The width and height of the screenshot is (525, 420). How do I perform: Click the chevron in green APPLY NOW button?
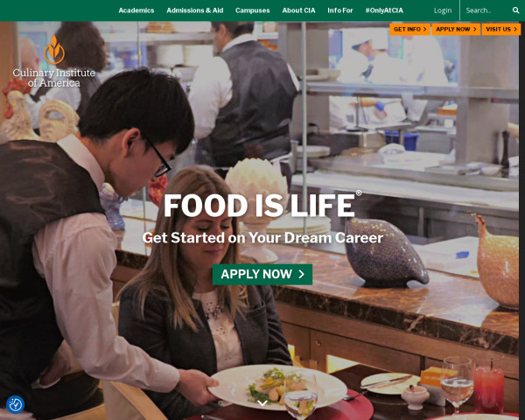click(x=302, y=274)
